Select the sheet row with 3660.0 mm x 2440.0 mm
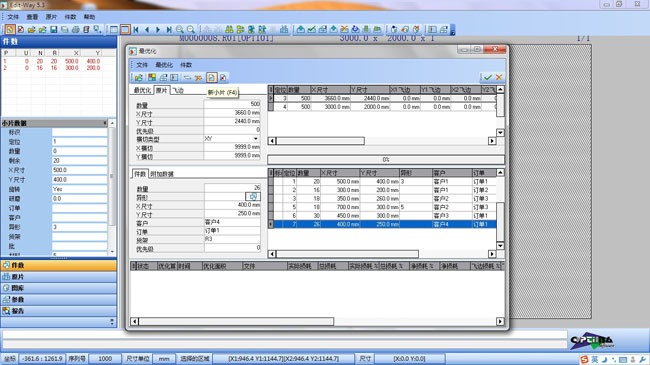The height and width of the screenshot is (365, 650). point(382,98)
